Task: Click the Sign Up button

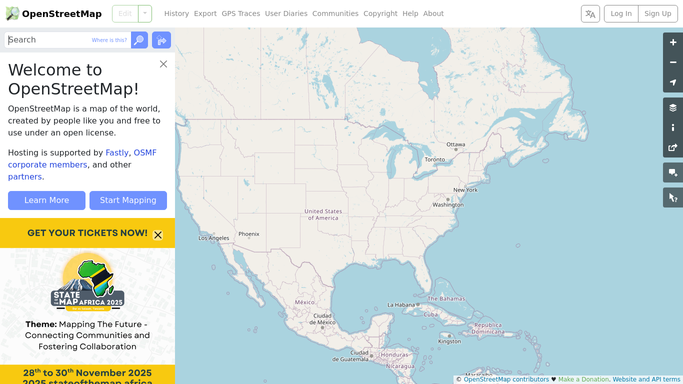Action: pyautogui.click(x=658, y=14)
